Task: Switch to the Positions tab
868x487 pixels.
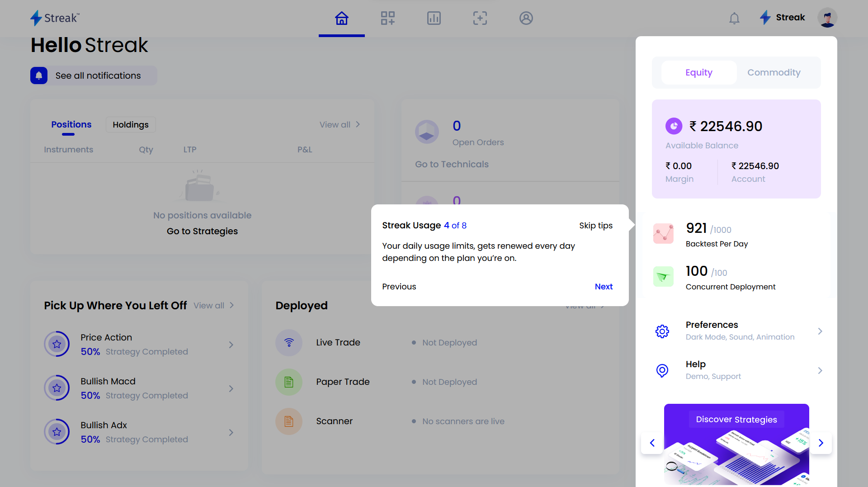Action: [71, 124]
